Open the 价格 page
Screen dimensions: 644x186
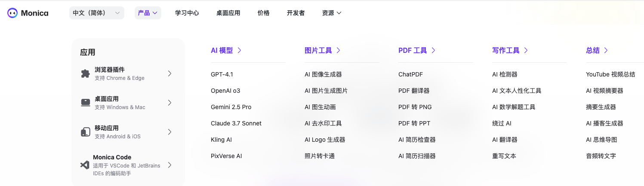(264, 13)
